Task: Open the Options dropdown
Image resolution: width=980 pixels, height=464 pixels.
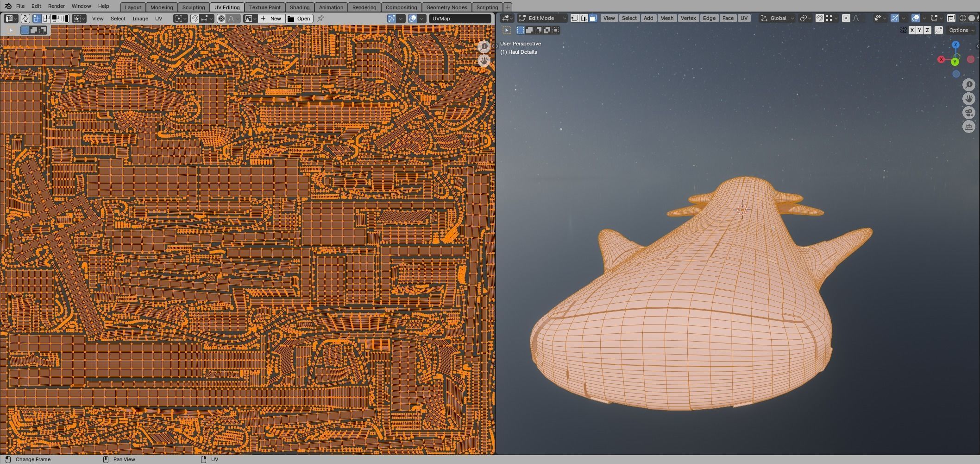Action: tap(962, 30)
